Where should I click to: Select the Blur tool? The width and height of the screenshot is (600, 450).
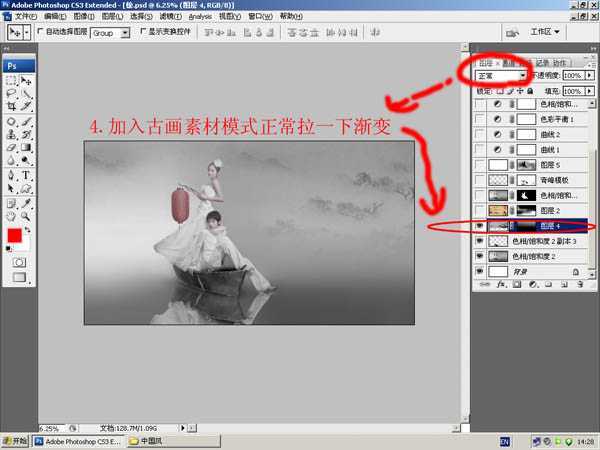point(11,160)
